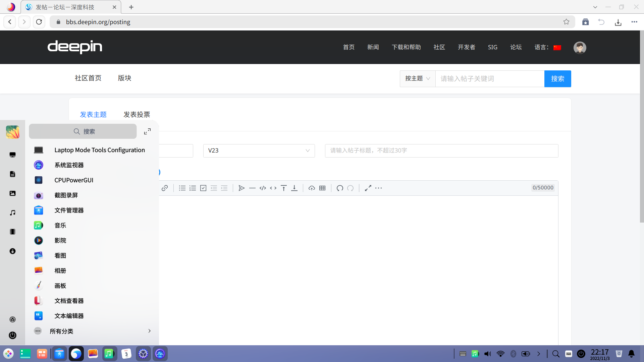Insert a task list checkbox
Image resolution: width=644 pixels, height=362 pixels.
(x=203, y=188)
